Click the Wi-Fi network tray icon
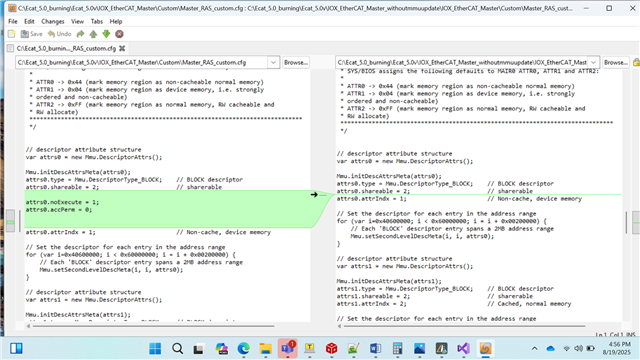 click(567, 349)
